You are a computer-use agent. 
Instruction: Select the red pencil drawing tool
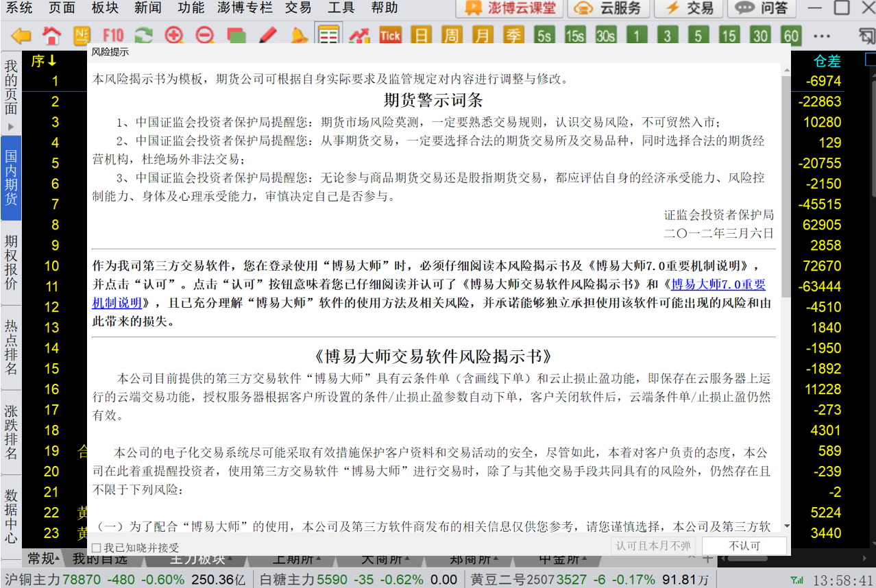point(267,36)
